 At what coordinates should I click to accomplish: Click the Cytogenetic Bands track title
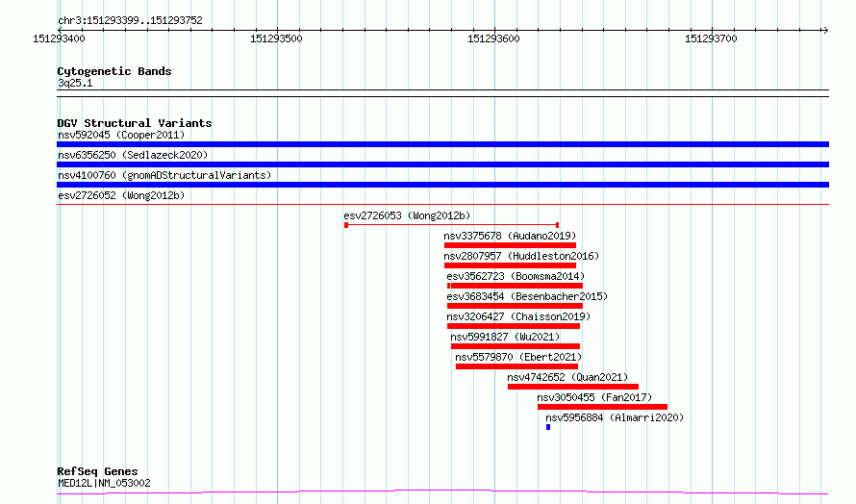click(x=114, y=71)
